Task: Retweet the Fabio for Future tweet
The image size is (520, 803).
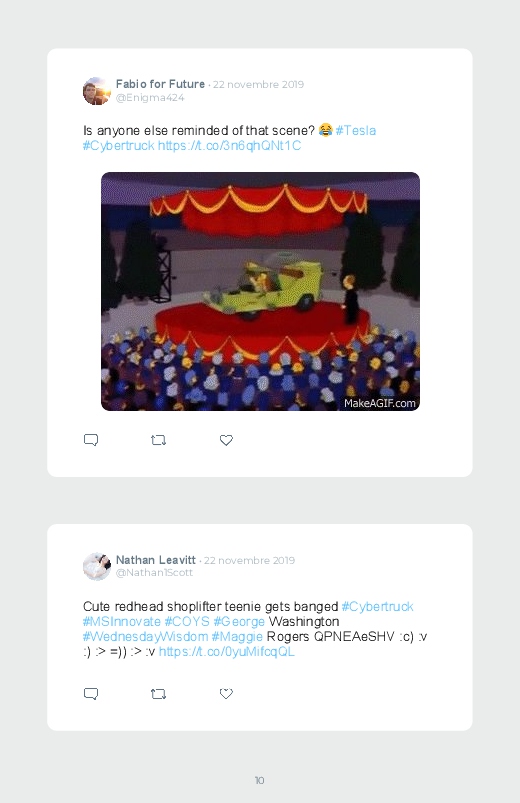Action: pyautogui.click(x=158, y=440)
